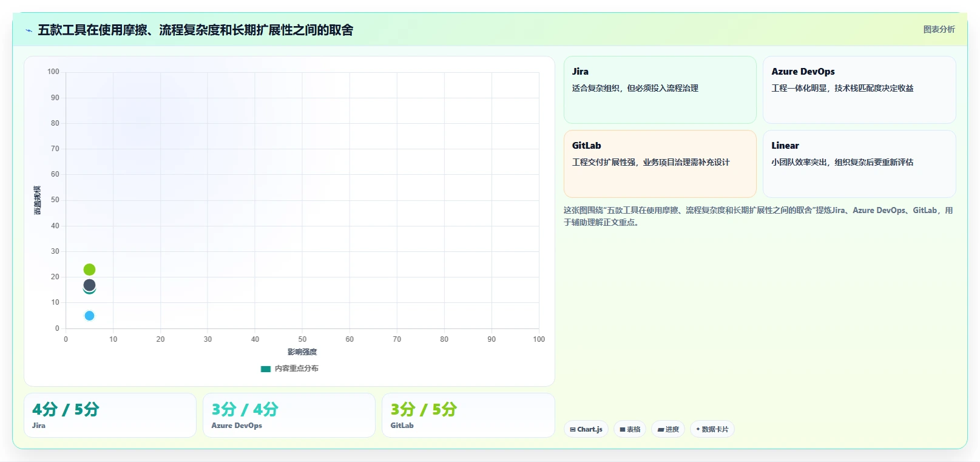
Task: Click the 表格 tag chip
Action: [x=630, y=429]
